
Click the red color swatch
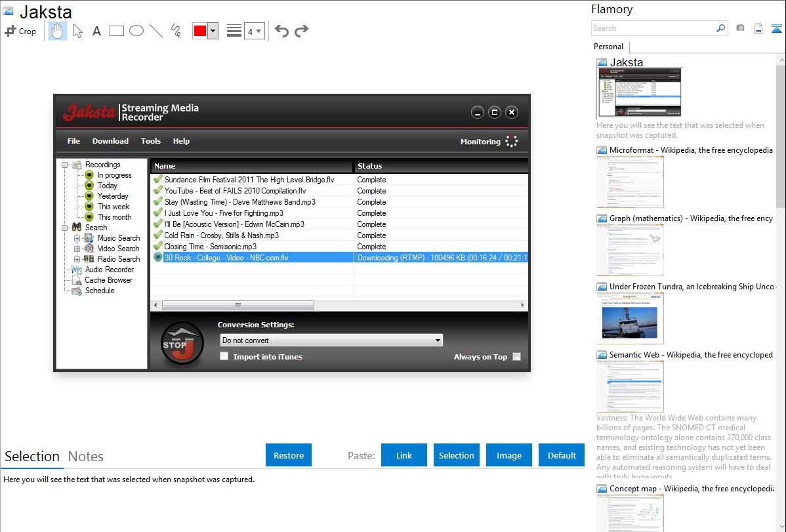(200, 31)
